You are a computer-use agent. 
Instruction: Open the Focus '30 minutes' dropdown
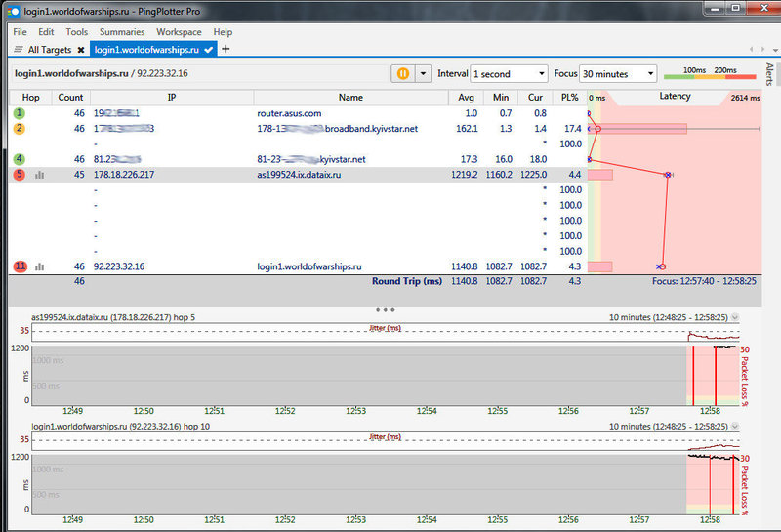(x=618, y=74)
